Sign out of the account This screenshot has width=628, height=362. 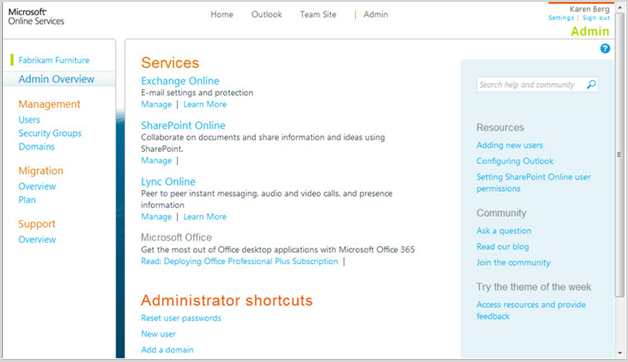click(x=596, y=18)
